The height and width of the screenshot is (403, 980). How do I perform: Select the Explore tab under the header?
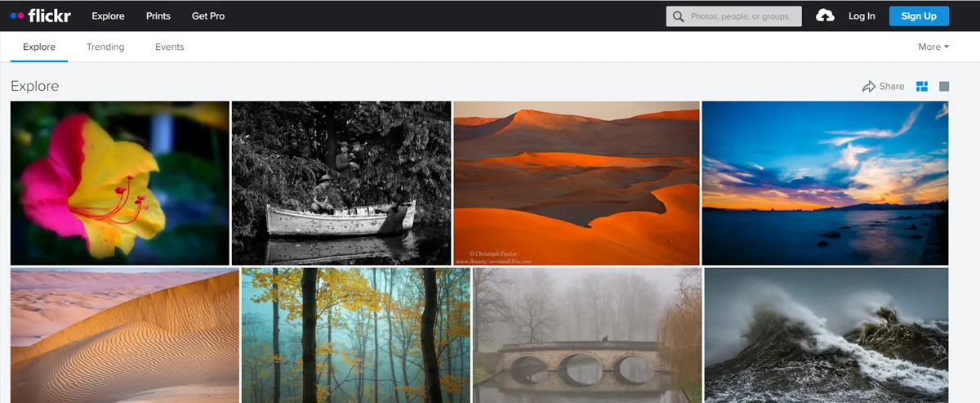[x=39, y=47]
